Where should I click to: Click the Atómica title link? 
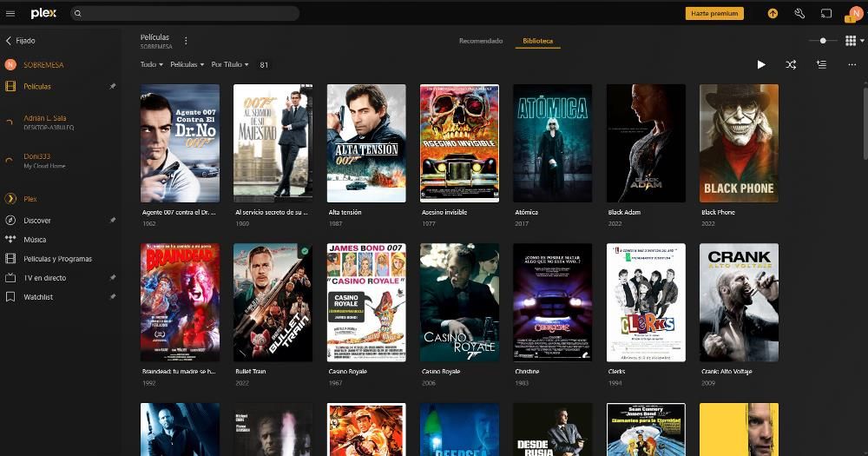527,212
